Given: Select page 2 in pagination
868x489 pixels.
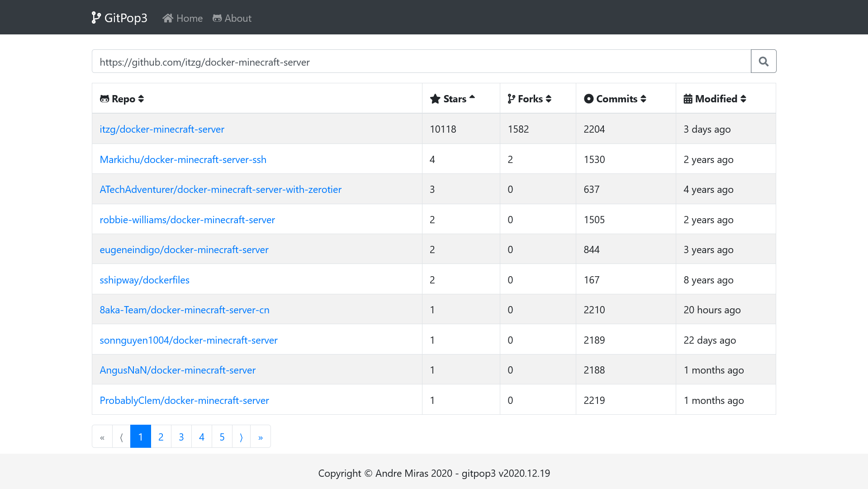Looking at the screenshot, I should pos(161,436).
